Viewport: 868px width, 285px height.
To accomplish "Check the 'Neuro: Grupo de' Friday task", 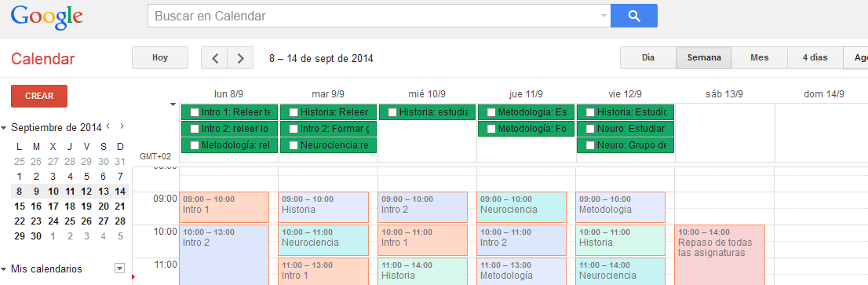I will (x=591, y=145).
